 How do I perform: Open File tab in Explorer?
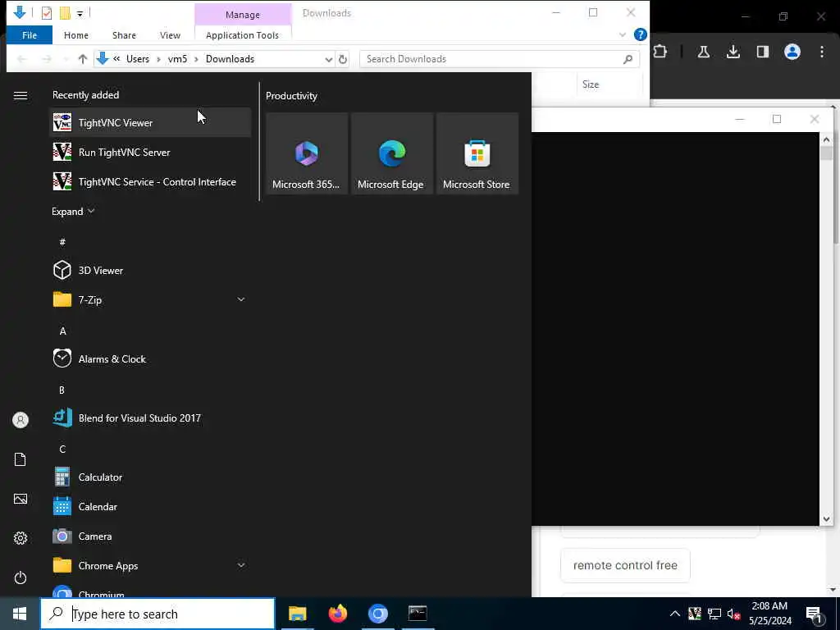click(x=30, y=34)
